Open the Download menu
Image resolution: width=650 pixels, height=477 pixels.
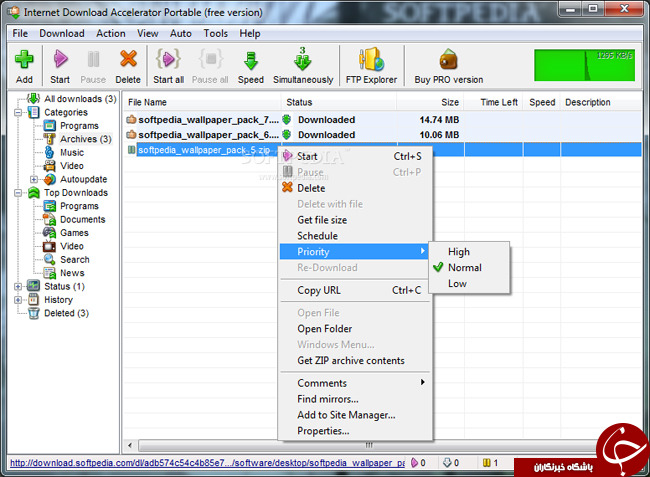62,33
